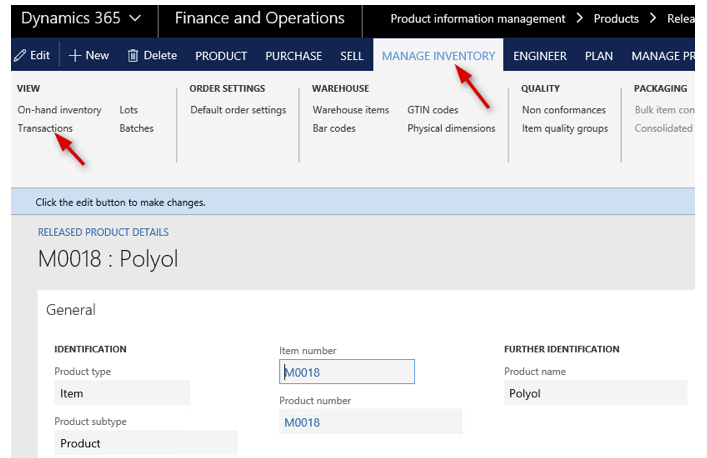Image resolution: width=707 pixels, height=458 pixels.
Task: Click the chevron after Products breadcrumb
Action: click(653, 18)
